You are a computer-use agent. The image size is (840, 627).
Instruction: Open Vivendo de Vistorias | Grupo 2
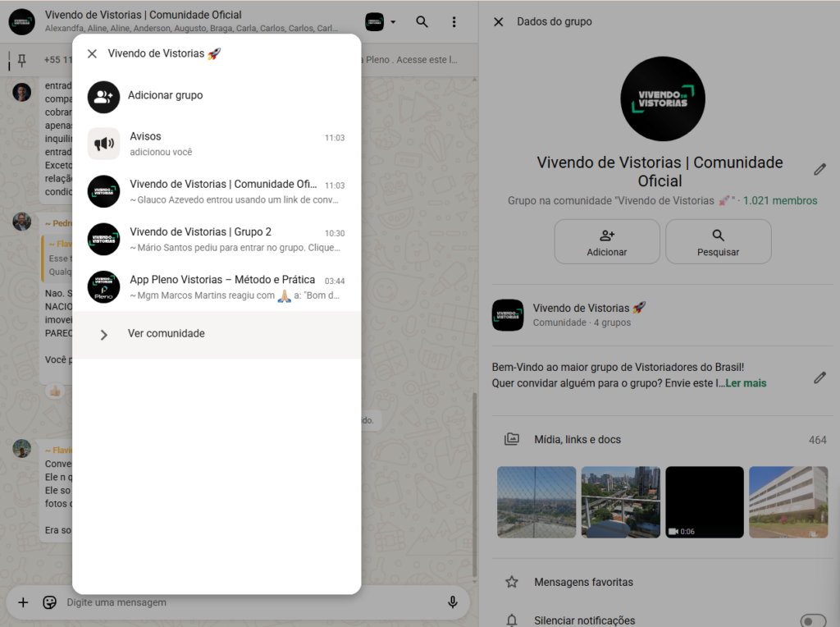[217, 239]
